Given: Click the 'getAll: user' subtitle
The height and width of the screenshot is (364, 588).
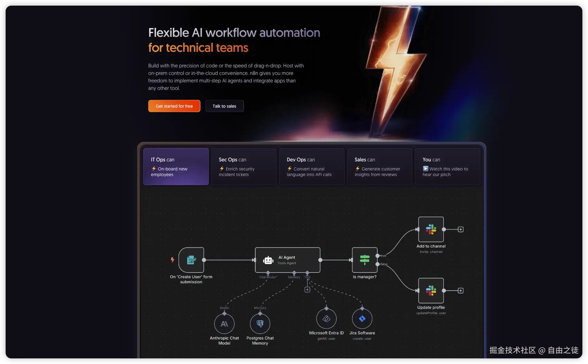Looking at the screenshot, I should (x=326, y=339).
